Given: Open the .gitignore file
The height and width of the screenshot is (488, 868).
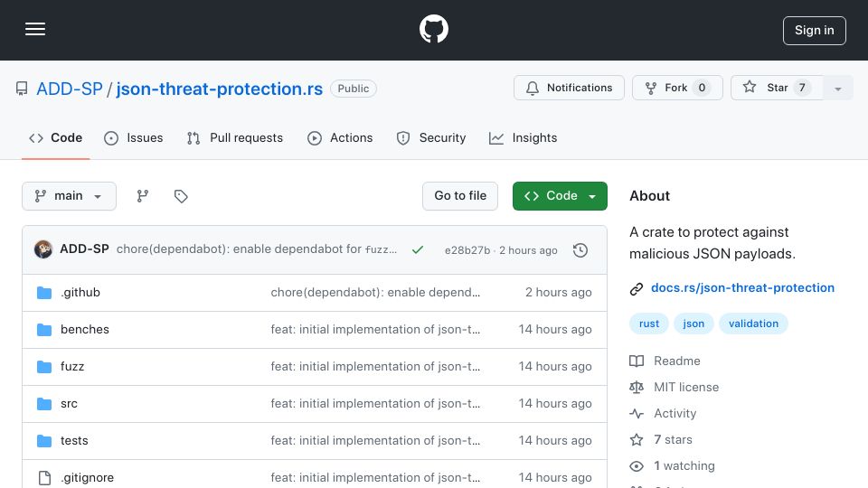Looking at the screenshot, I should coord(87,477).
